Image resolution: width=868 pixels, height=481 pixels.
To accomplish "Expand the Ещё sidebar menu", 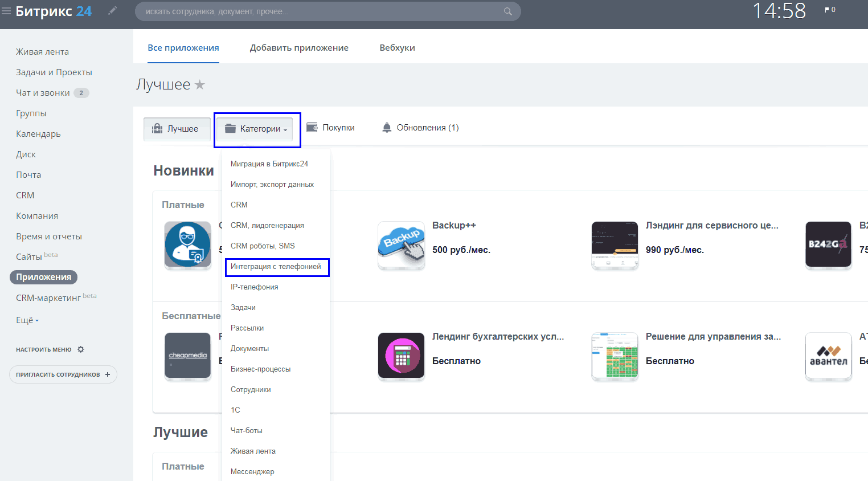I will [x=27, y=320].
